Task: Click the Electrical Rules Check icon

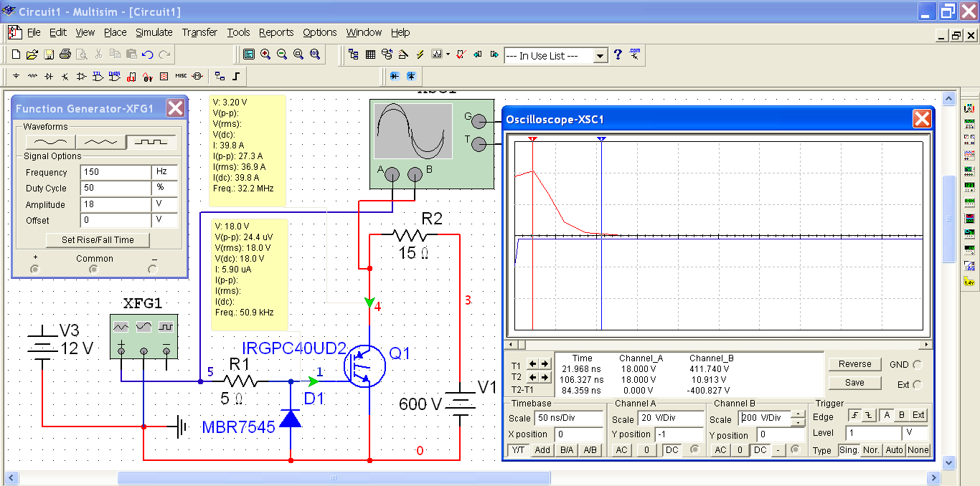Action: [461, 54]
